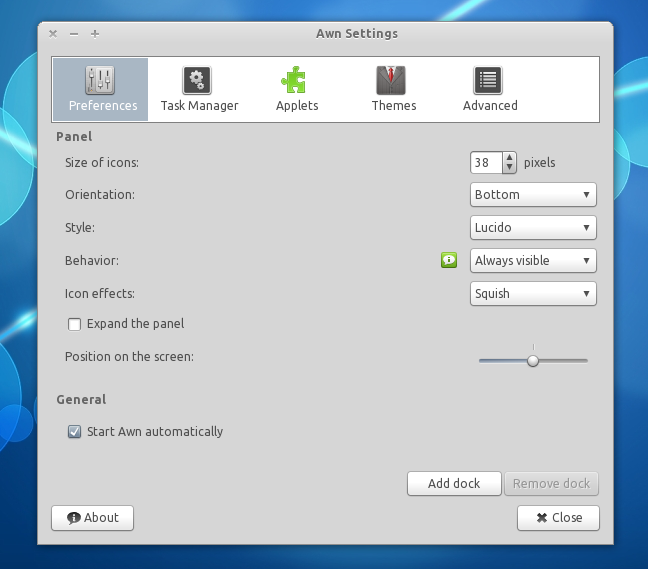
Task: Enable the Expand the panel checkbox
Action: coord(74,324)
